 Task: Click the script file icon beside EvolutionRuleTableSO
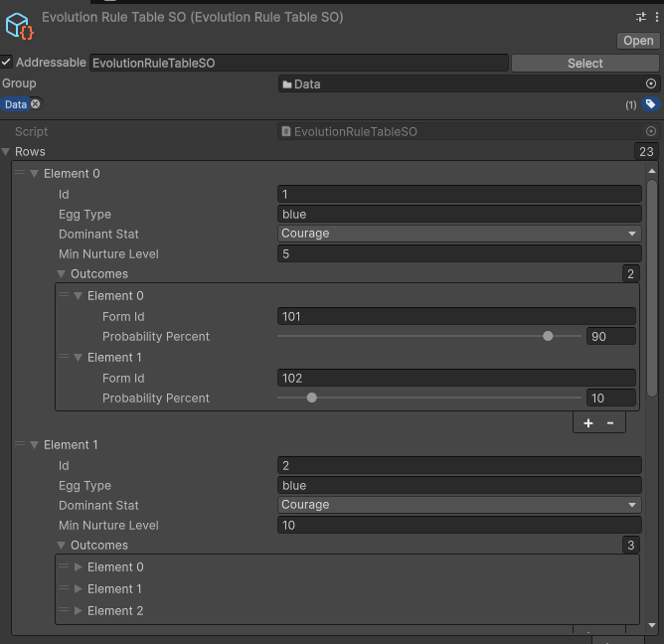(x=286, y=131)
